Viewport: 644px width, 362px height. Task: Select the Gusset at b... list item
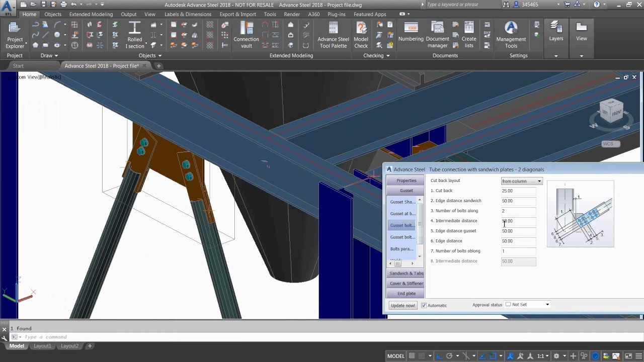click(x=402, y=214)
